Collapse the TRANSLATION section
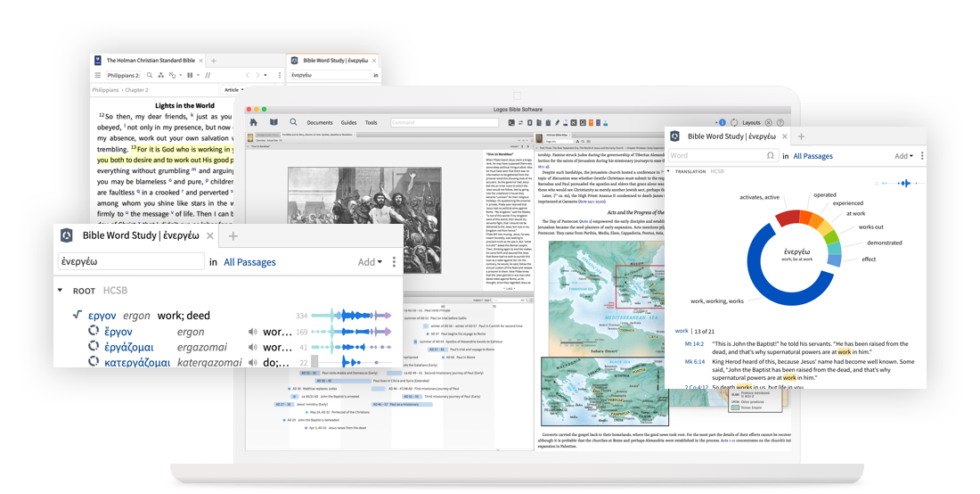This screenshot has height=494, width=980. (x=669, y=171)
